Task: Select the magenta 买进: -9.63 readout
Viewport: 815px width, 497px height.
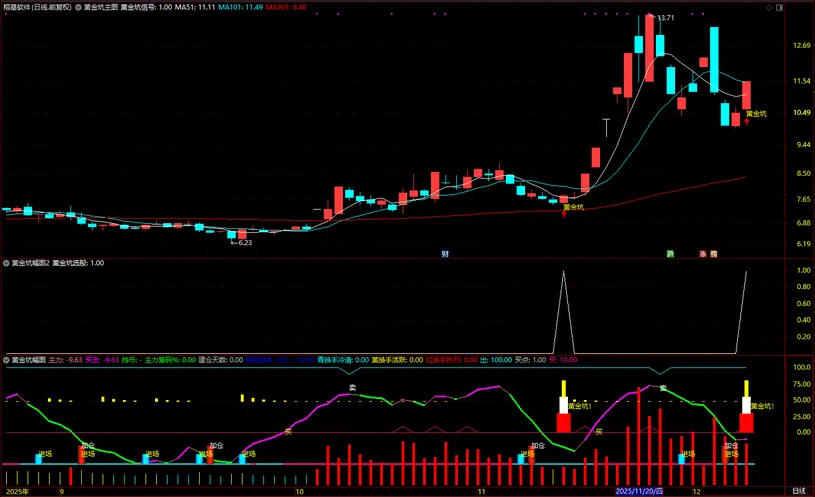Action: coord(102,360)
